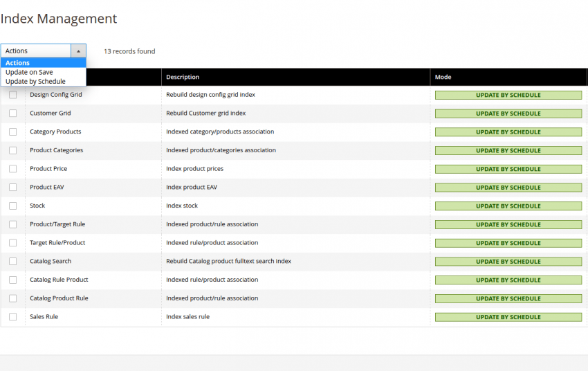Click 'Rebuild design config grid index' description
Image resolution: width=588 pixels, height=371 pixels.
[210, 95]
